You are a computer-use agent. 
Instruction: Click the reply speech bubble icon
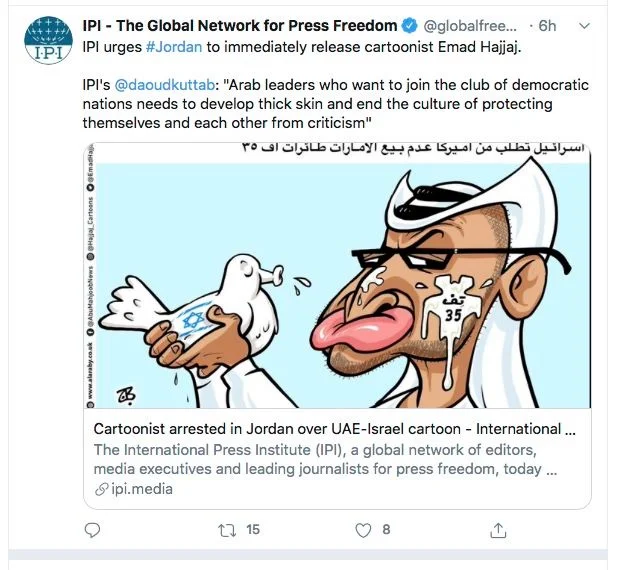(93, 530)
